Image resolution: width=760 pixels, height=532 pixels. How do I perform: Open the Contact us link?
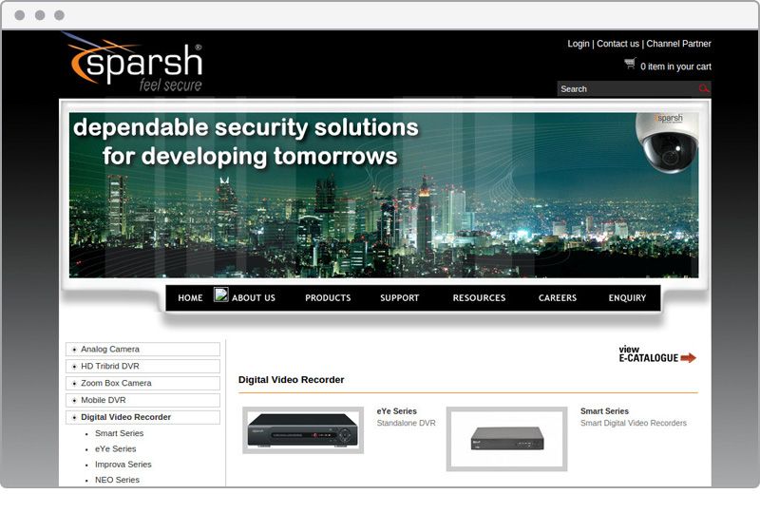[617, 44]
